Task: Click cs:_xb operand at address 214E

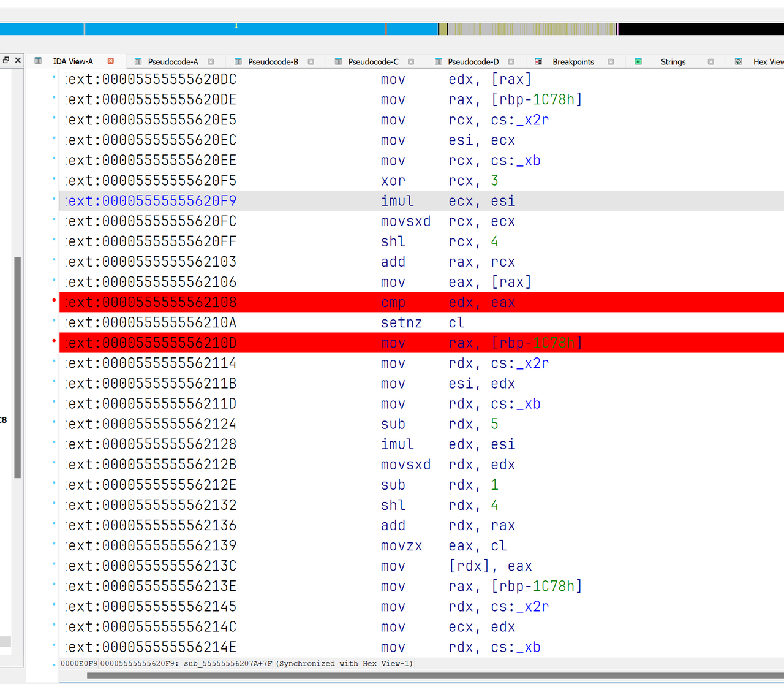Action: [515, 647]
